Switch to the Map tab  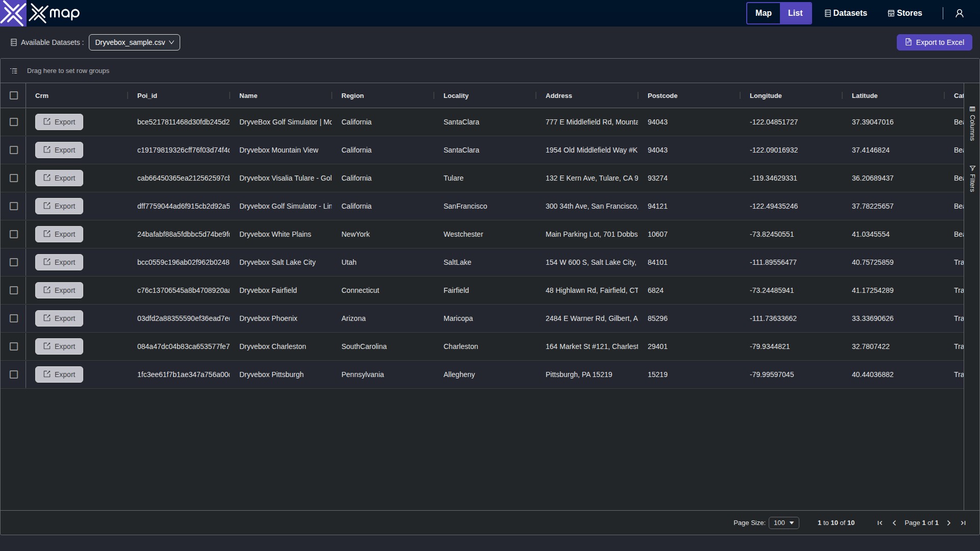tap(763, 13)
